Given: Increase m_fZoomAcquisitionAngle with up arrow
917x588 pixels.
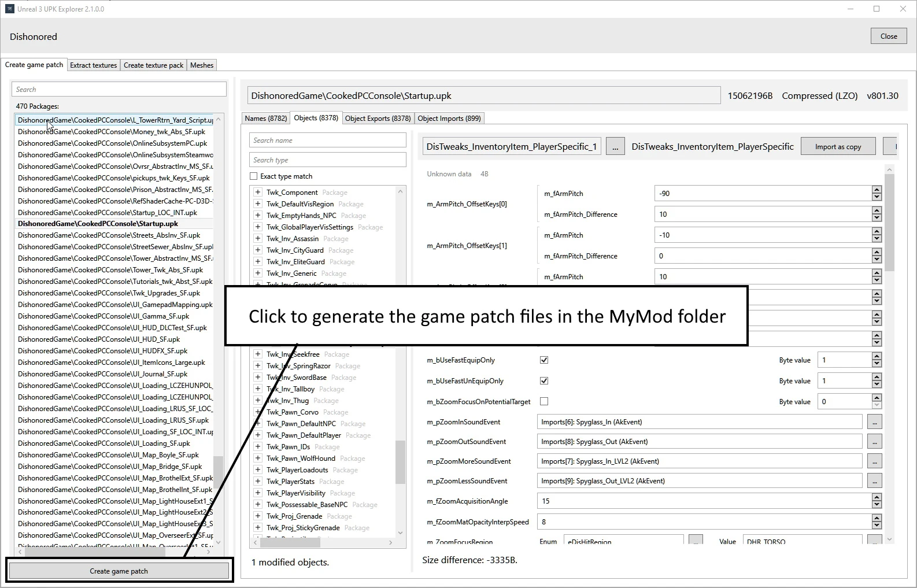Looking at the screenshot, I should coord(877,497).
